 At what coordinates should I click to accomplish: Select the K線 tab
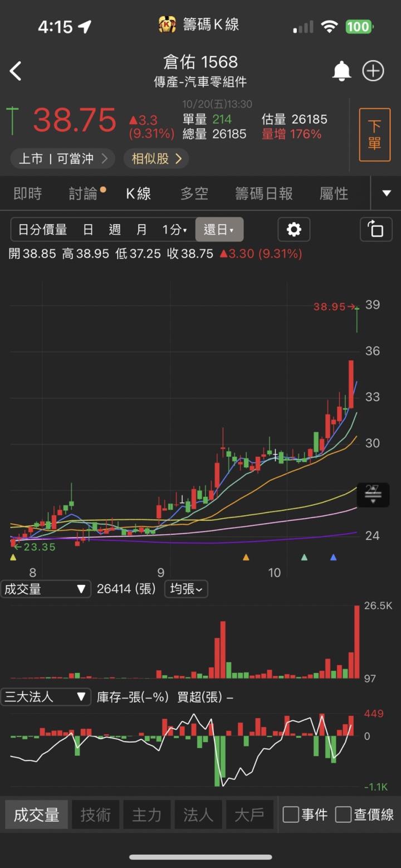[139, 193]
